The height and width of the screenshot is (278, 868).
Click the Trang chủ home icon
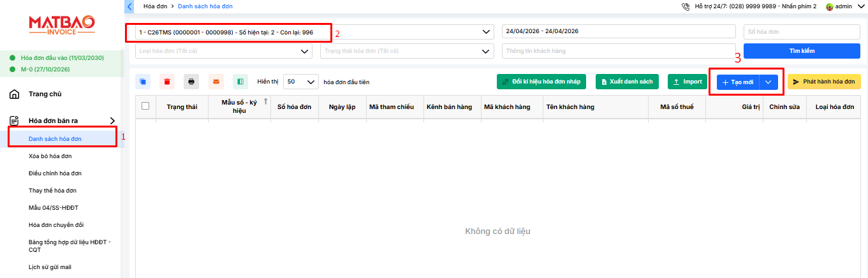(x=14, y=94)
